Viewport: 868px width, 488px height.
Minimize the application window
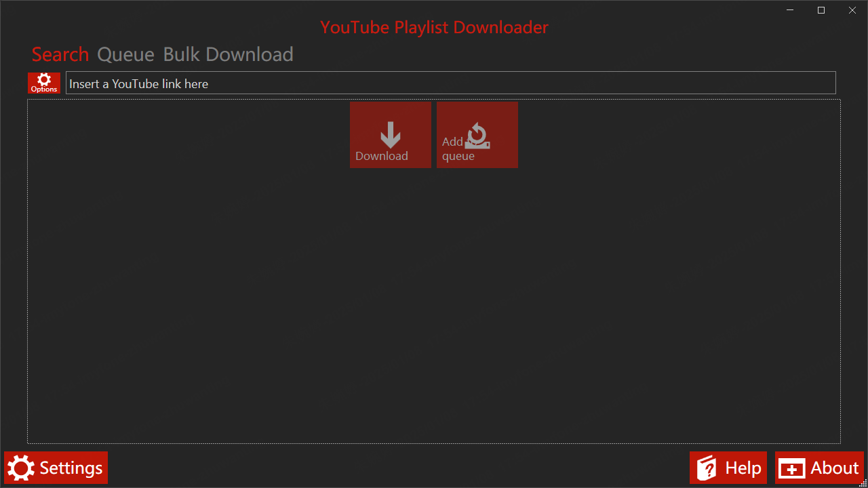click(x=790, y=10)
